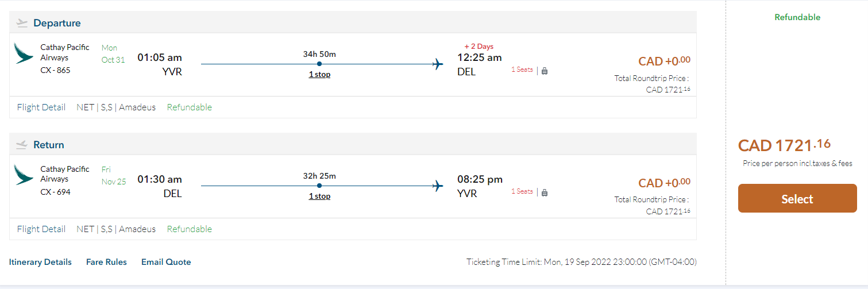
Task: Click Cathay Pacific logo on return flight
Action: click(24, 175)
